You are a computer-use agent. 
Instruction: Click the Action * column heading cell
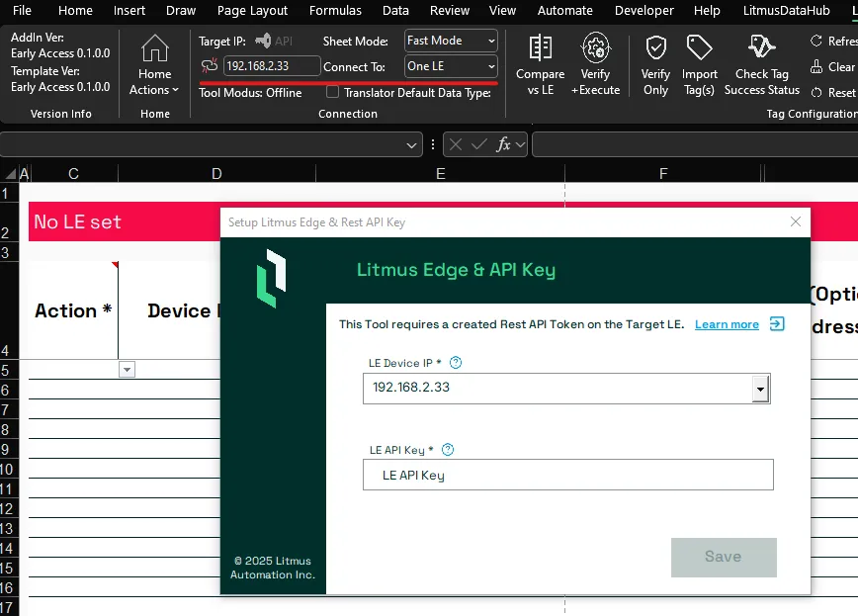(x=73, y=310)
